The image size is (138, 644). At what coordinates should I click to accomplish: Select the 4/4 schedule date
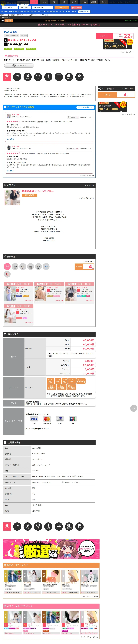click(46, 267)
